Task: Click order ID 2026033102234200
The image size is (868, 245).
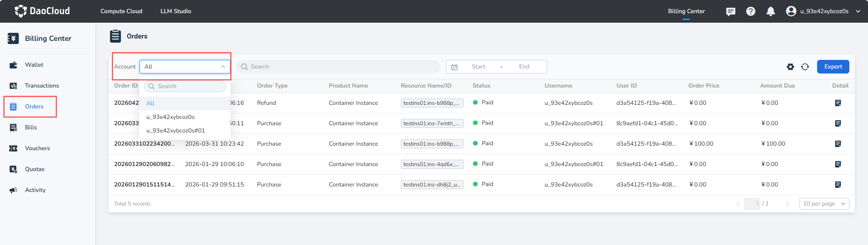Action: pos(144,144)
